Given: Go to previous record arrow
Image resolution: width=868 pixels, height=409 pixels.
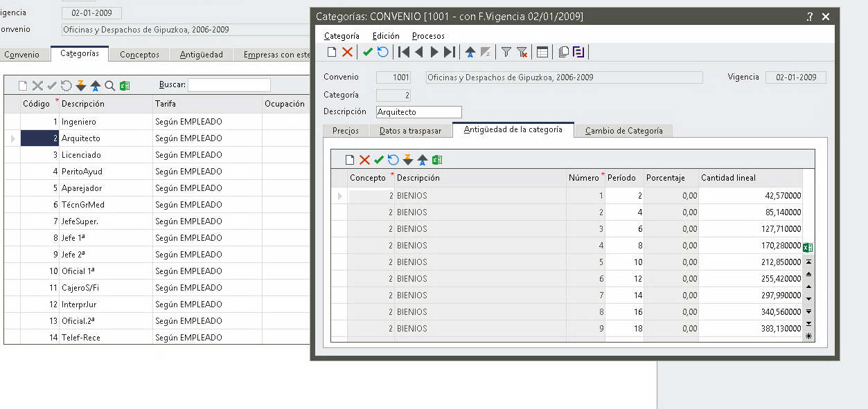Looking at the screenshot, I should (419, 52).
